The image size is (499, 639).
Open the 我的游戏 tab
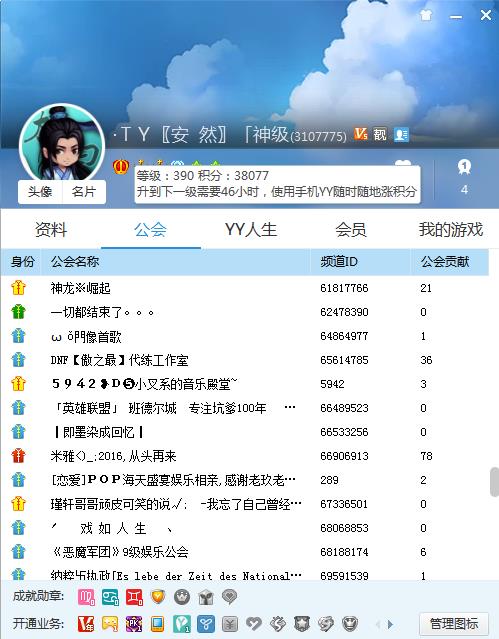(450, 229)
